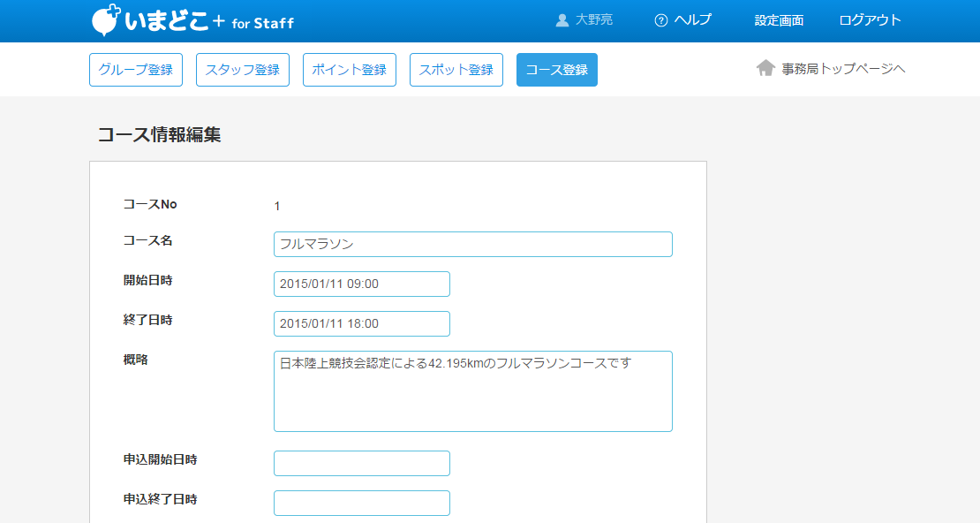The height and width of the screenshot is (523, 980).
Task: Click the help question mark icon
Action: point(660,20)
